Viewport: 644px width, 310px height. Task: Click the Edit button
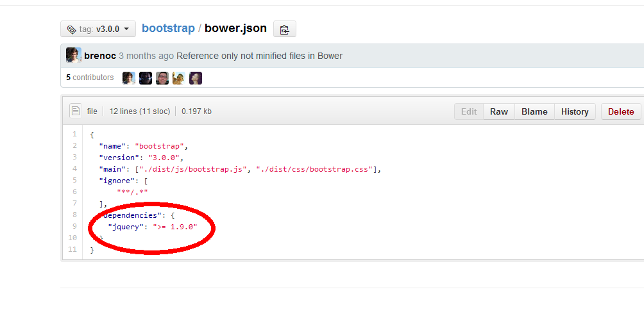click(469, 111)
